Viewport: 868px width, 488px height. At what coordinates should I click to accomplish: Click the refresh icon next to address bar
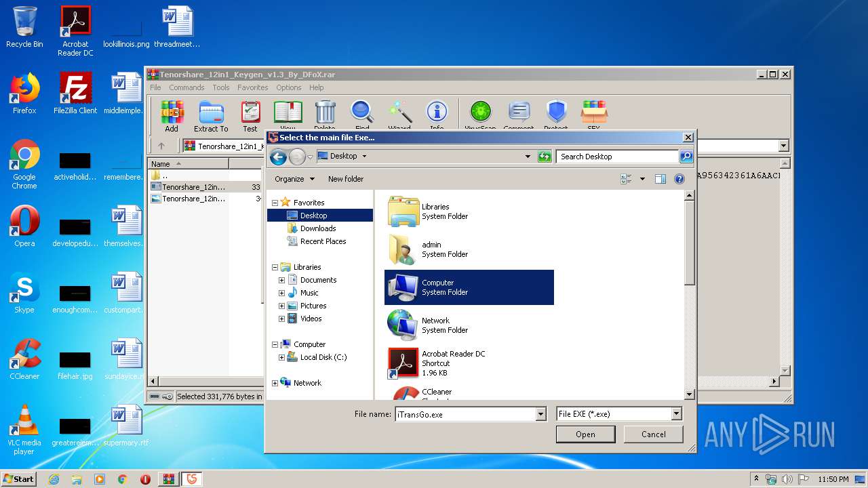pos(545,157)
